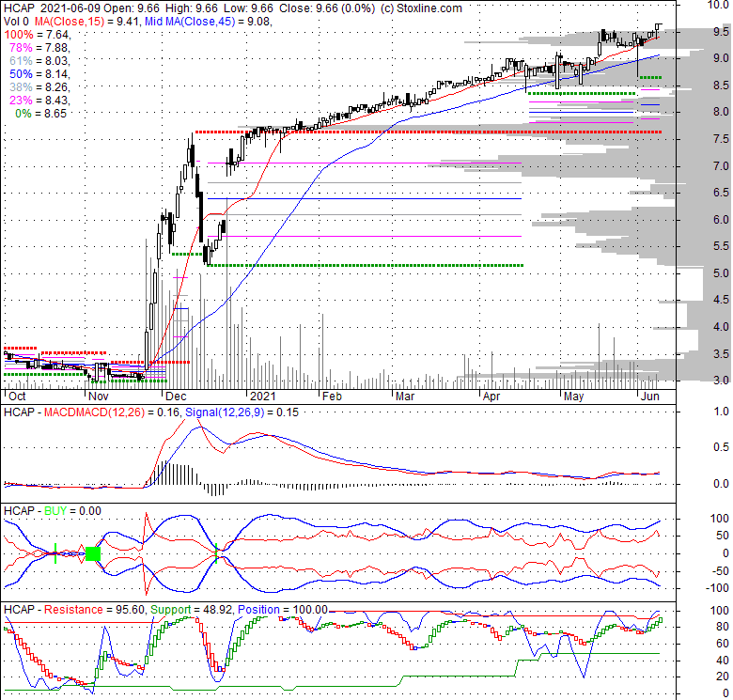The height and width of the screenshot is (700, 733).
Task: Select the Dec label on time axis
Action: pos(176,397)
